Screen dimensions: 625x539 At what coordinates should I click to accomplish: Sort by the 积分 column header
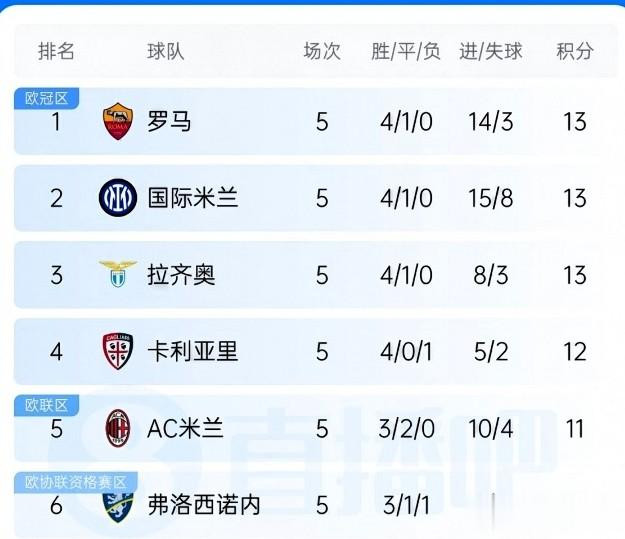pyautogui.click(x=575, y=51)
